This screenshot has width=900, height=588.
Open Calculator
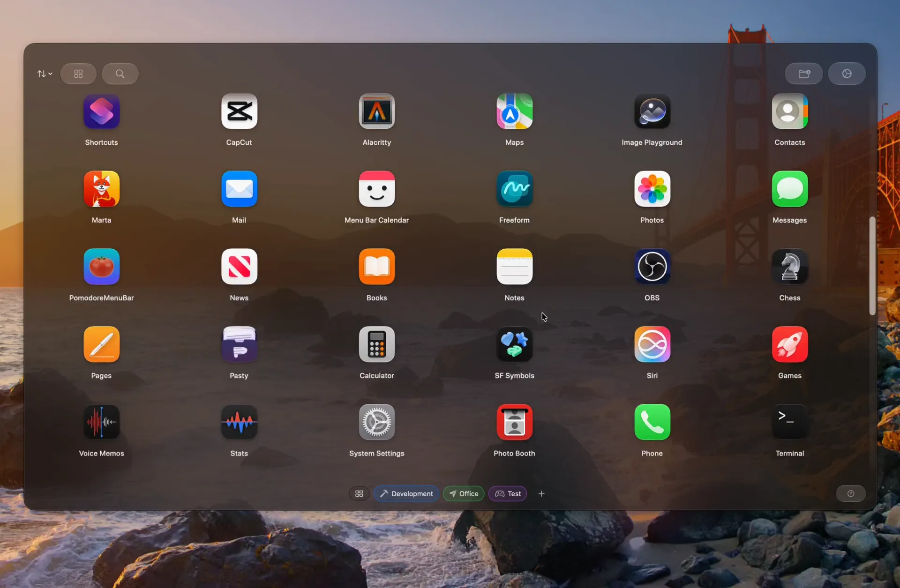(x=377, y=345)
